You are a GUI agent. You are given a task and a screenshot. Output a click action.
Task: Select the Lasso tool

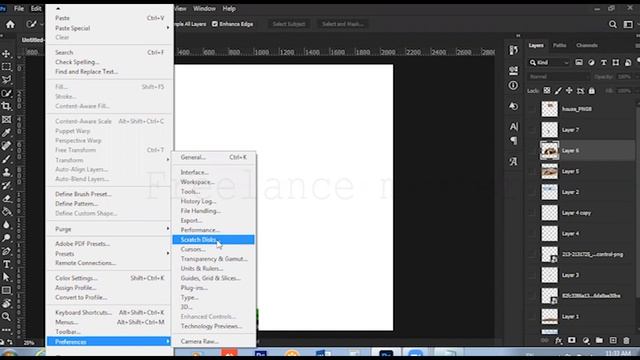[7, 80]
